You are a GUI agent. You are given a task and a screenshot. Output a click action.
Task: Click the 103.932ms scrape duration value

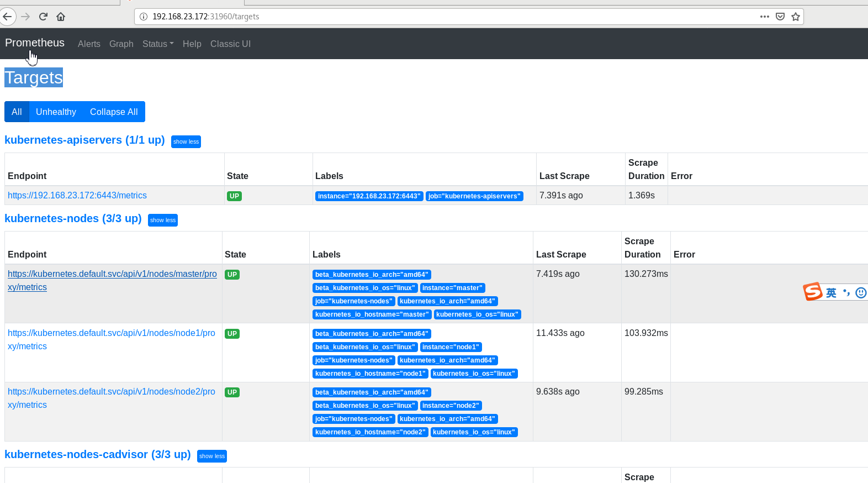click(x=646, y=333)
